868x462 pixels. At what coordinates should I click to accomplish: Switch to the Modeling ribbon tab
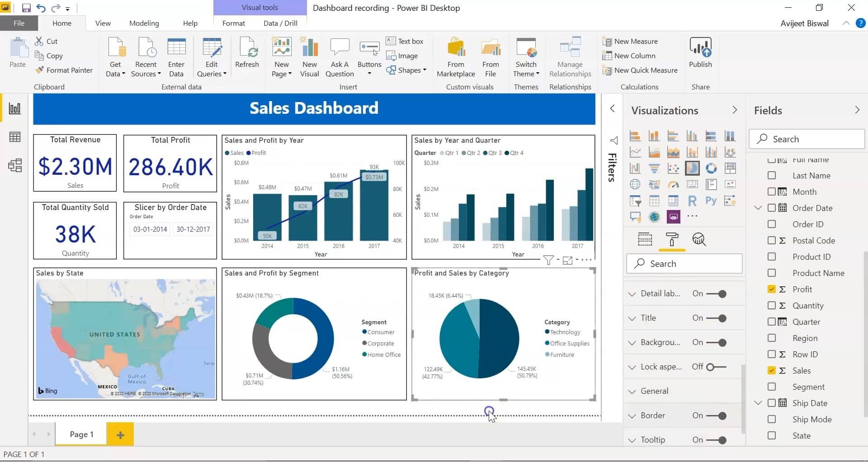tap(144, 23)
